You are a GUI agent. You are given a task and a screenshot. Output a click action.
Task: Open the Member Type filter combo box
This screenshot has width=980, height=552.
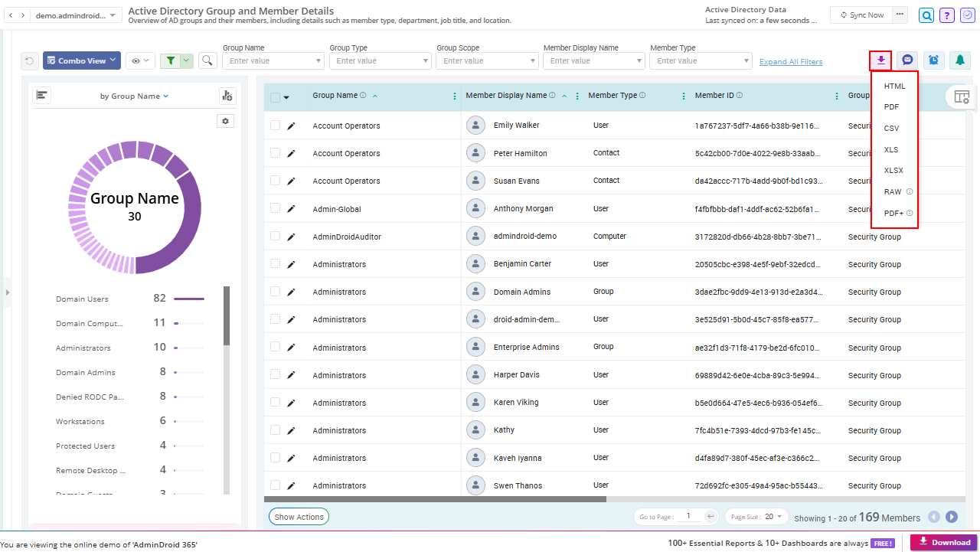[x=701, y=60]
